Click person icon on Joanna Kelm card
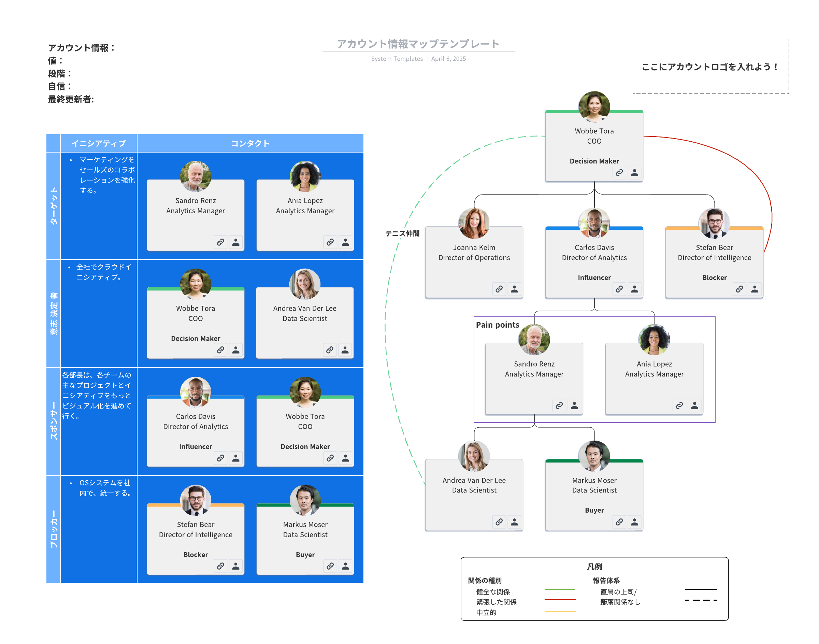Image resolution: width=819 pixels, height=644 pixels. 514,289
